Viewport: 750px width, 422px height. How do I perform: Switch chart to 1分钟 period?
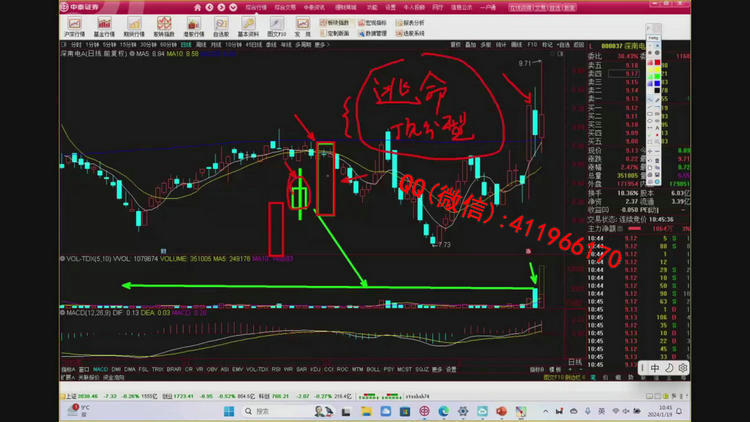(92, 44)
